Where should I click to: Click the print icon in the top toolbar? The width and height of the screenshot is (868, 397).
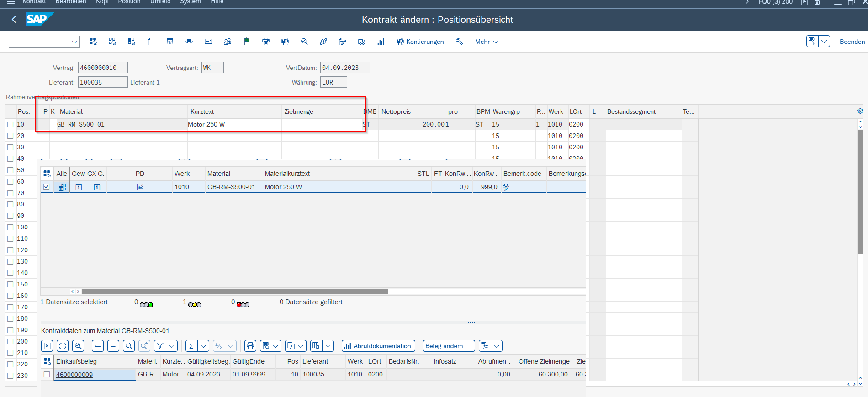coord(266,42)
